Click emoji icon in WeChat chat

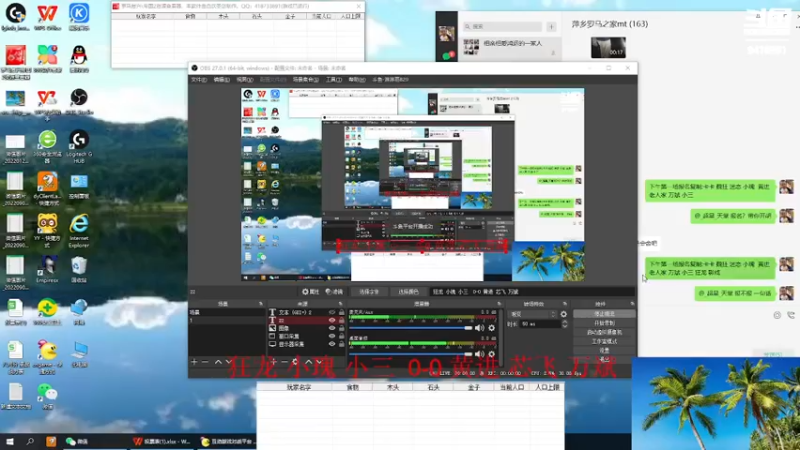click(777, 315)
